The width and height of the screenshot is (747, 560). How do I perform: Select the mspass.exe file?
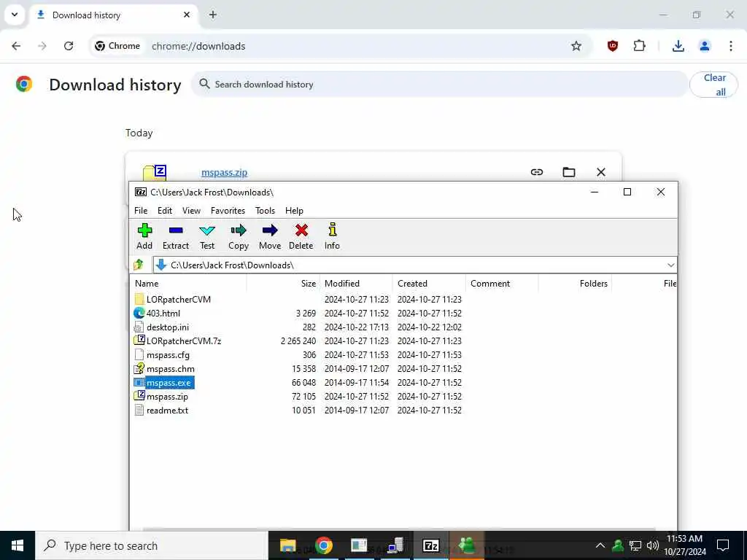[x=169, y=382]
